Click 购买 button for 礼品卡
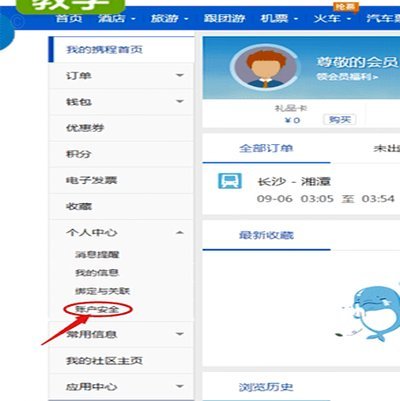Screen dimensions: 400x401 340,119
